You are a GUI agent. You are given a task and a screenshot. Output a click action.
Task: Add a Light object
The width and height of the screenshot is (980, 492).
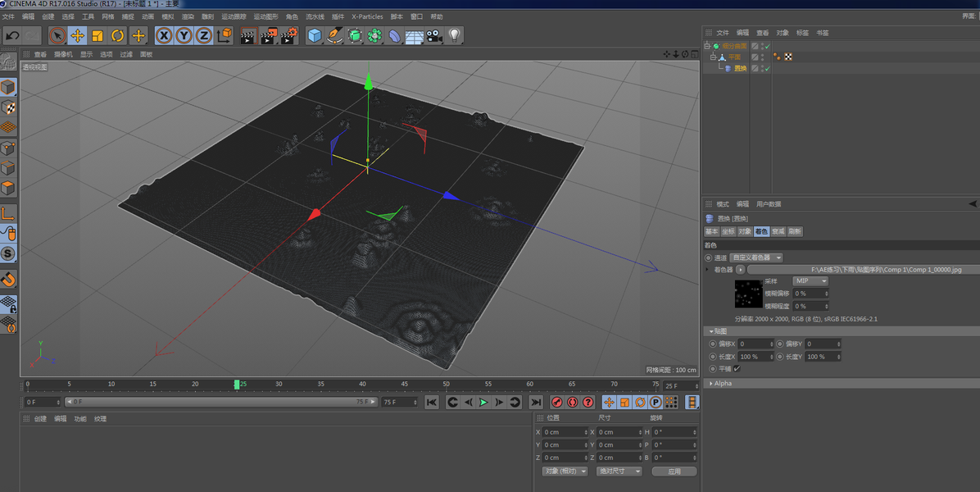(x=455, y=35)
